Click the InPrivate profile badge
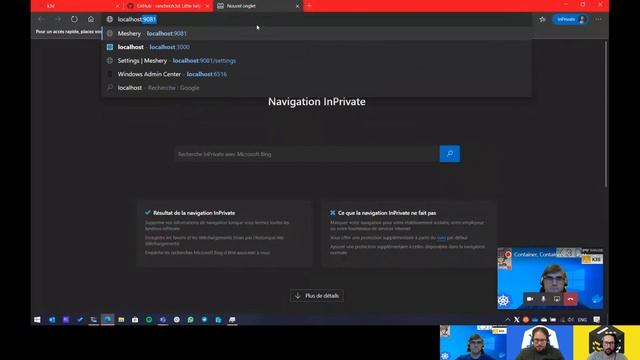The height and width of the screenshot is (360, 640). coord(570,19)
